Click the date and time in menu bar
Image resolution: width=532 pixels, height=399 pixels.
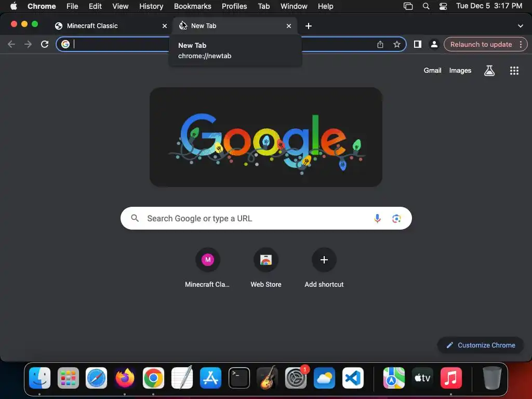click(x=489, y=6)
